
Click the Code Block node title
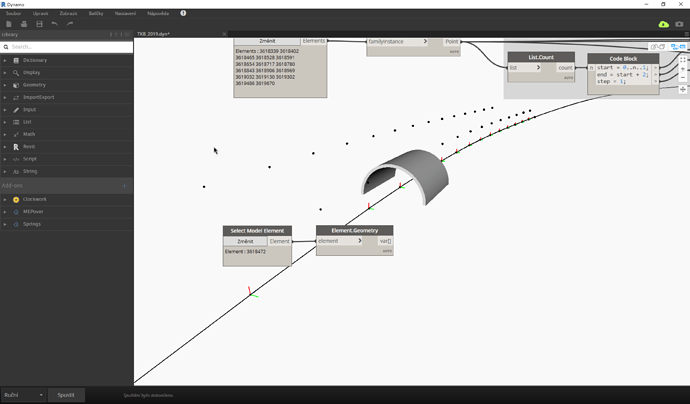click(623, 59)
